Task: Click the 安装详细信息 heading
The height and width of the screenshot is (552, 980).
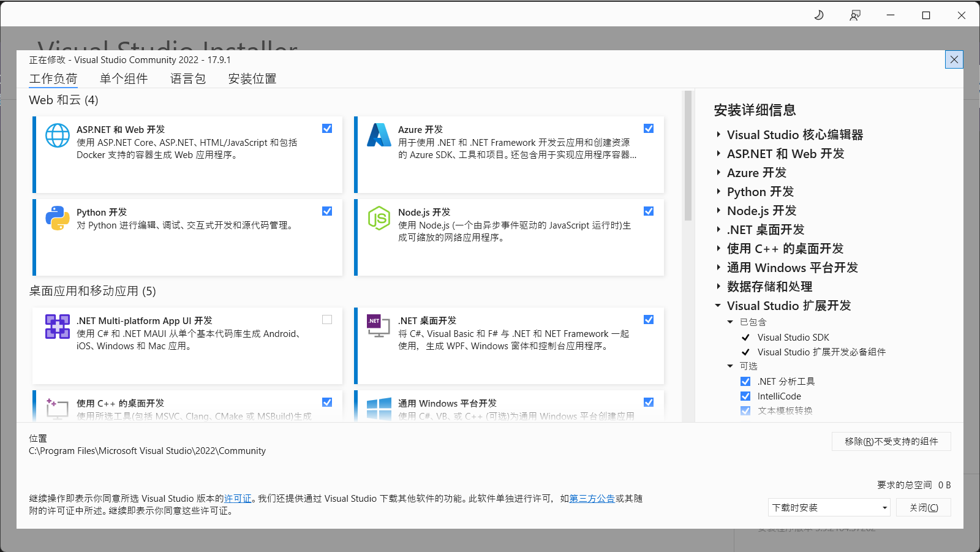Action: pos(755,110)
